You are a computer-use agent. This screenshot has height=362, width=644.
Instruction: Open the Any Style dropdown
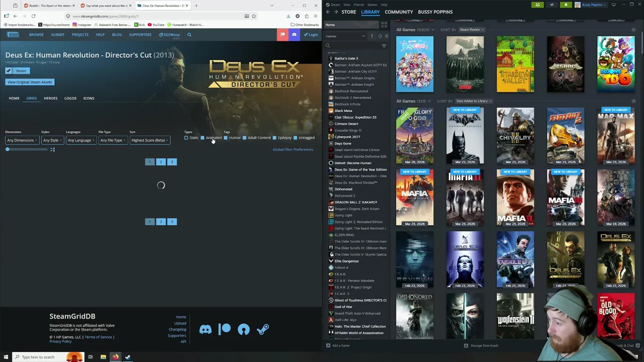[52, 140]
